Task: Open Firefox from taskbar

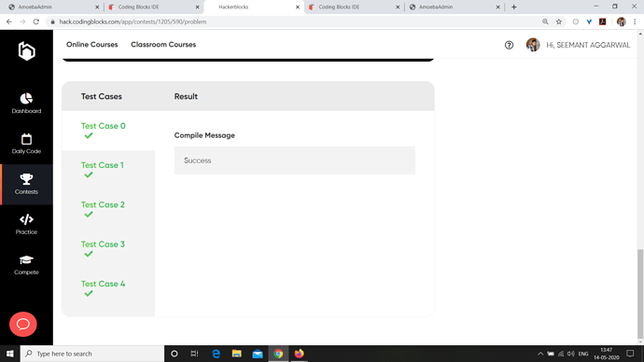Action: click(299, 354)
